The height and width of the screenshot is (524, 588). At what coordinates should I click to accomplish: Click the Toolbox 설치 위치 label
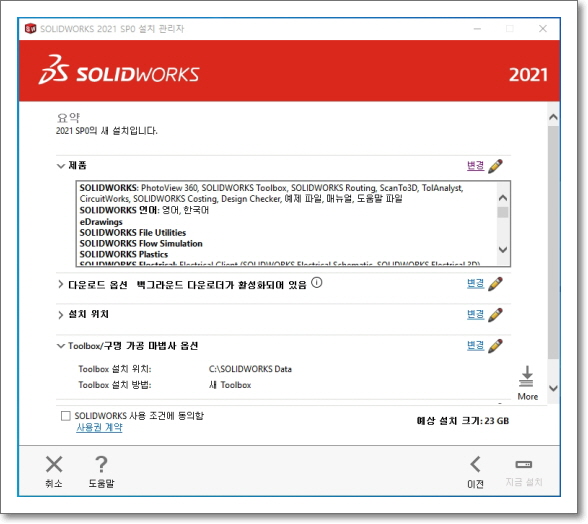115,369
